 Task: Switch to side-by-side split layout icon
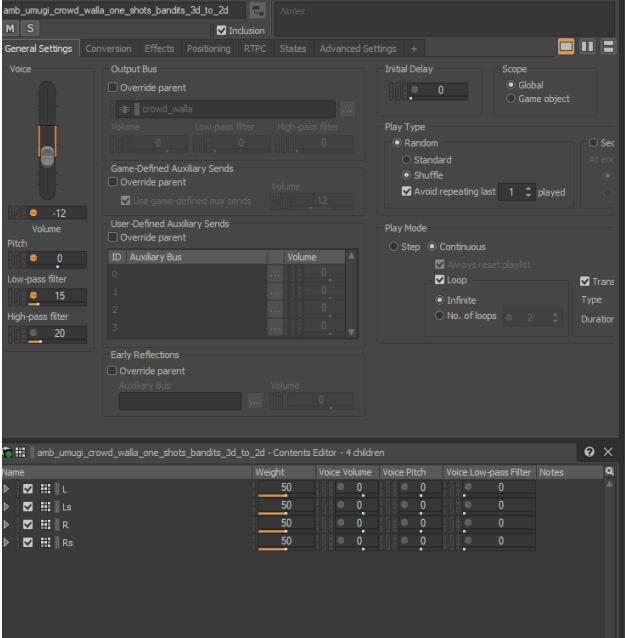point(587,48)
